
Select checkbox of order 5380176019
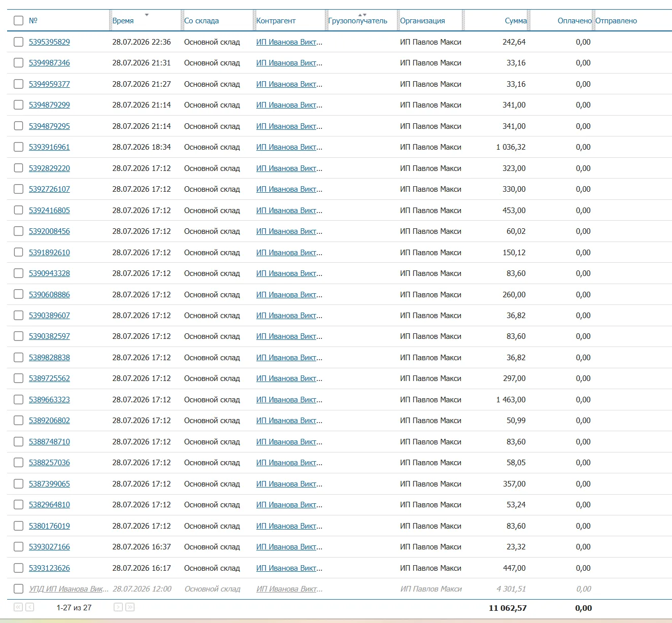pyautogui.click(x=18, y=526)
